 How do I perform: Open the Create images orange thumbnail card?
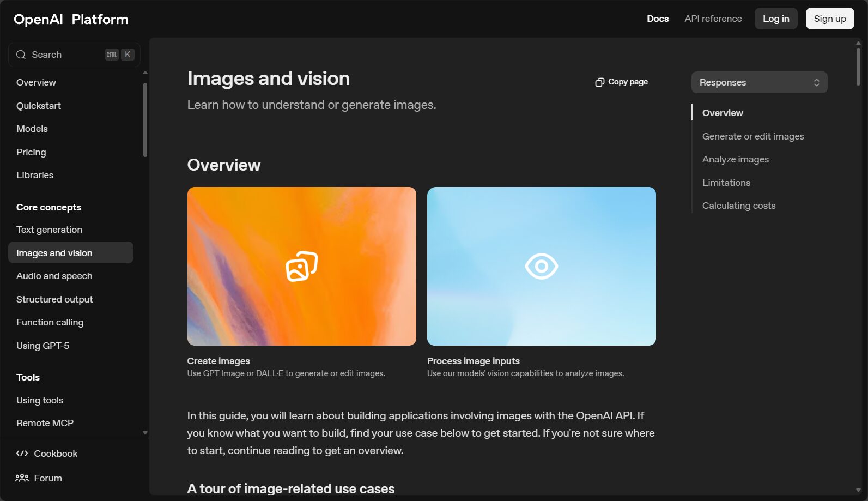(x=301, y=266)
